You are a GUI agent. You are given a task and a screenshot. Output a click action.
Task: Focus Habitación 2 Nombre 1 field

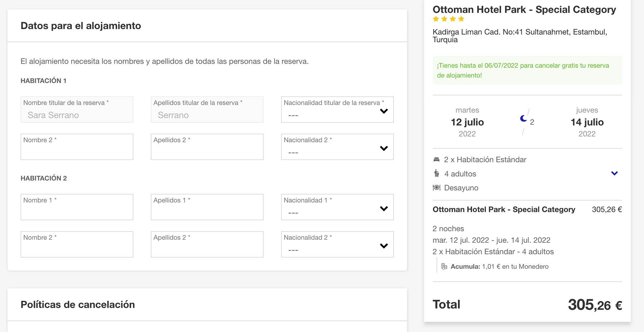77,207
